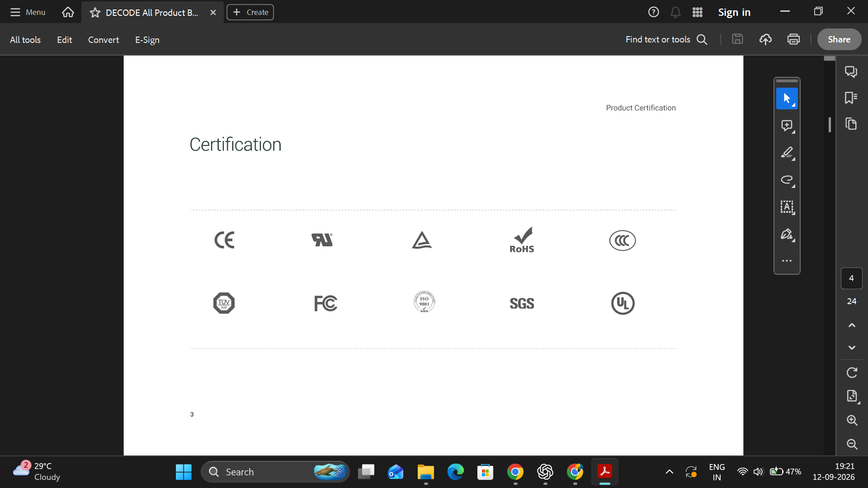Click Sign in
The height and width of the screenshot is (488, 868).
coord(734,12)
